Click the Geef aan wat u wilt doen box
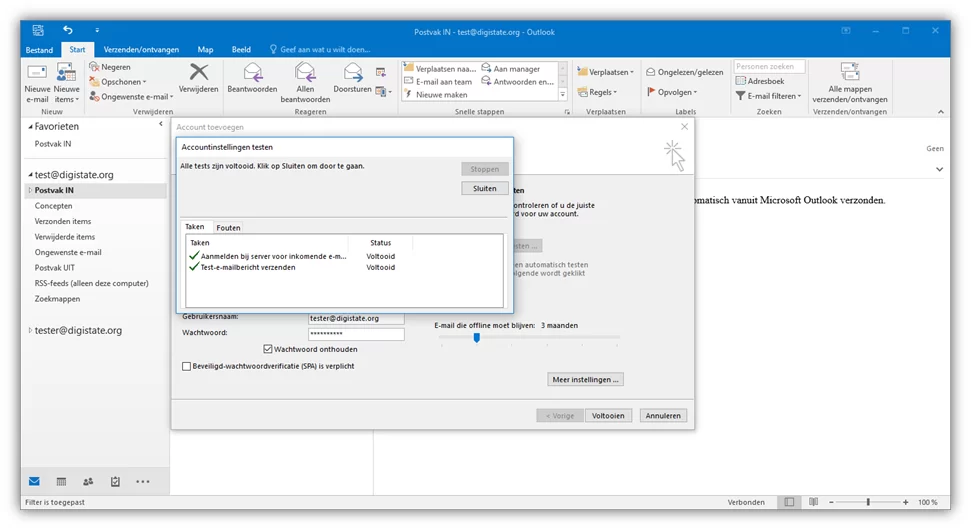 click(x=320, y=50)
